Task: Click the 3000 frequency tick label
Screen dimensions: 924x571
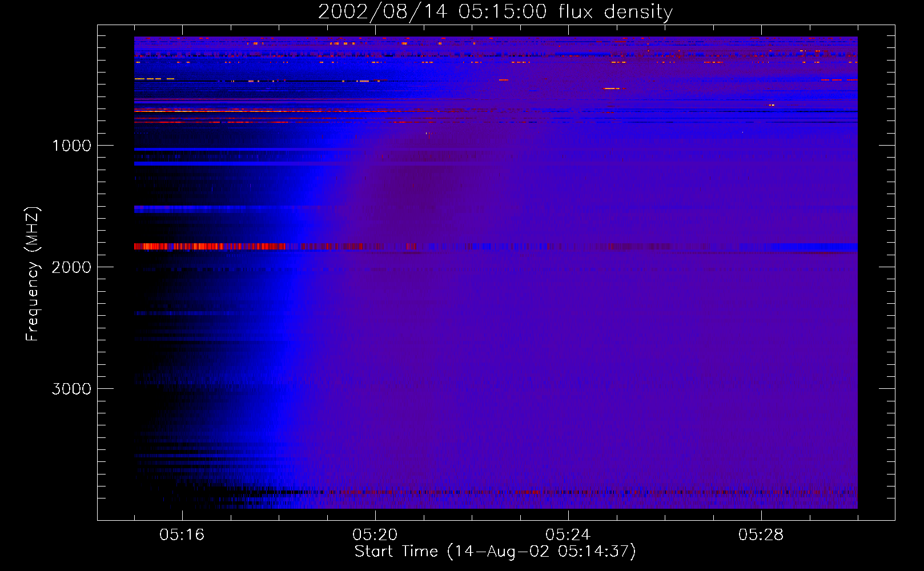Action: pyautogui.click(x=71, y=389)
